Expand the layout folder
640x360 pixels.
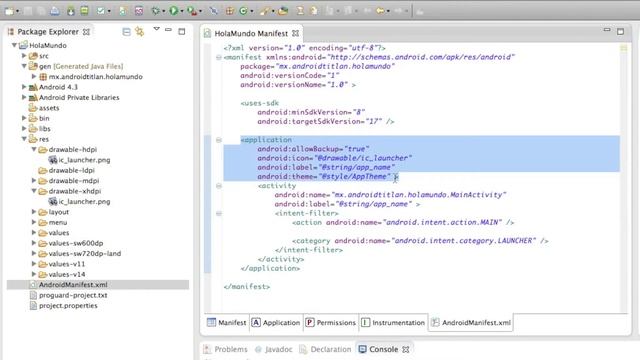[34, 212]
